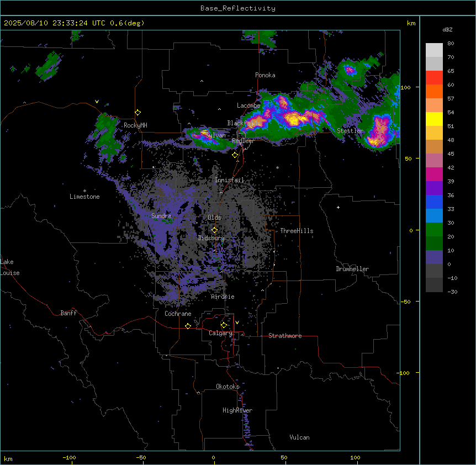Pick the royal blue swatch in the legend
Image resolution: width=476 pixels, height=465 pixels.
coord(434,202)
